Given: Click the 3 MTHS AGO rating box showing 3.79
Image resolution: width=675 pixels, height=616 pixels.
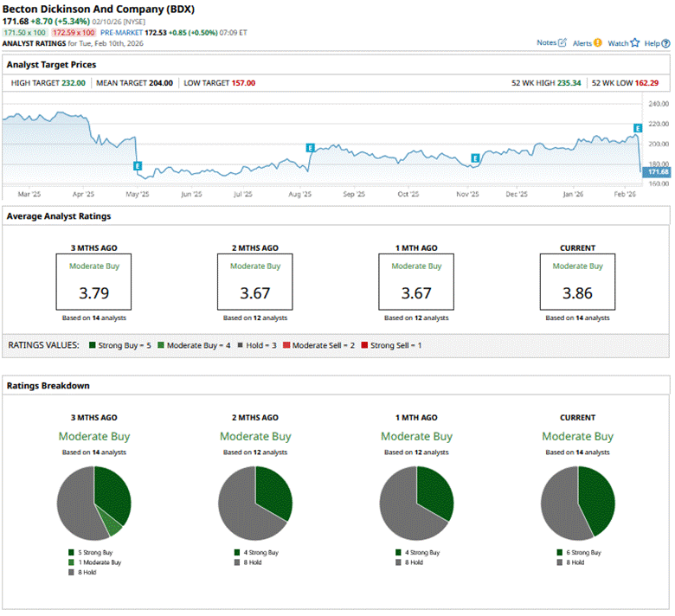Looking at the screenshot, I should (x=93, y=282).
